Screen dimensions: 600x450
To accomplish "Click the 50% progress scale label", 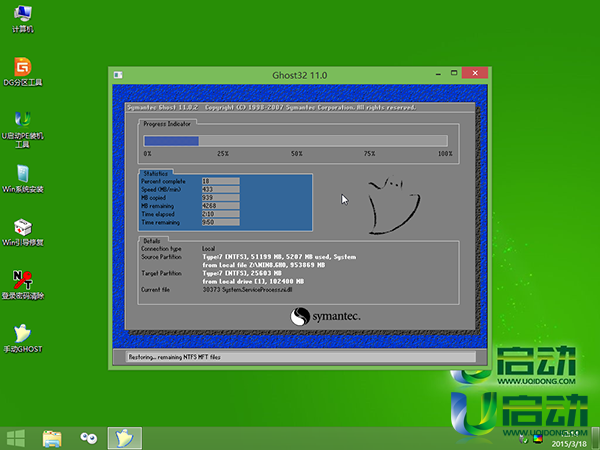I will tap(297, 153).
